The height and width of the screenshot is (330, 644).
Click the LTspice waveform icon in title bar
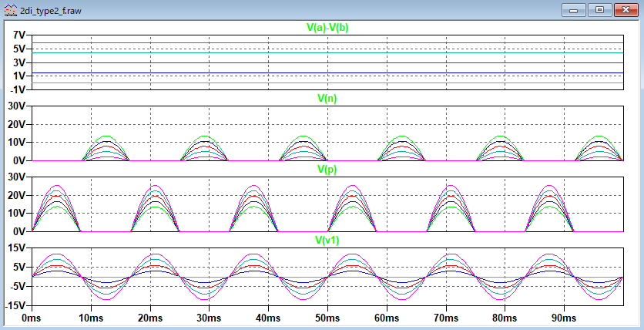pos(9,10)
